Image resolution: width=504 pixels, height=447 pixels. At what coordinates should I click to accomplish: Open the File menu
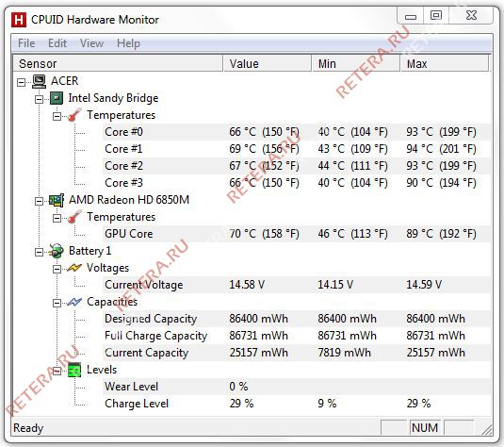pos(26,43)
